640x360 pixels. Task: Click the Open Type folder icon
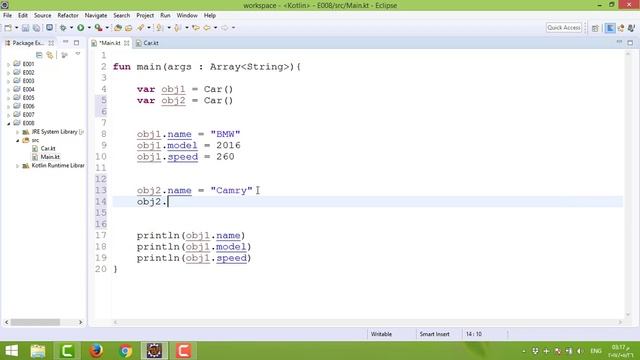tap(129, 28)
